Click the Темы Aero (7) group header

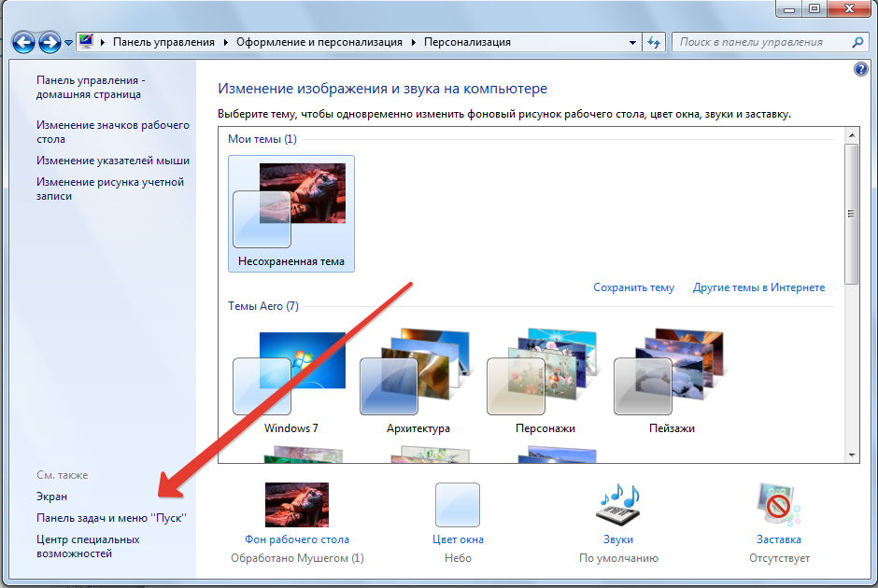pos(263,306)
